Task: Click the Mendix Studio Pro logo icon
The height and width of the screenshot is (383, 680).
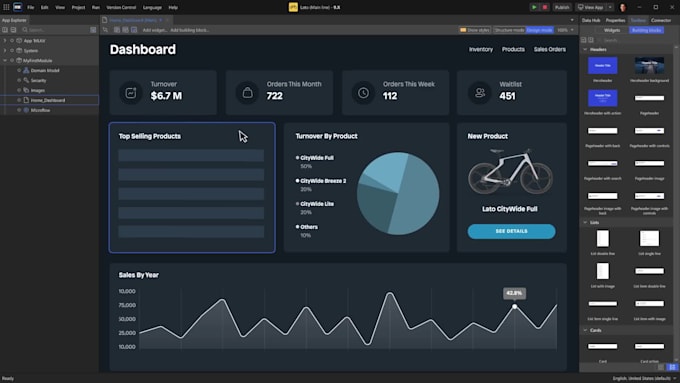Action: tap(18, 7)
